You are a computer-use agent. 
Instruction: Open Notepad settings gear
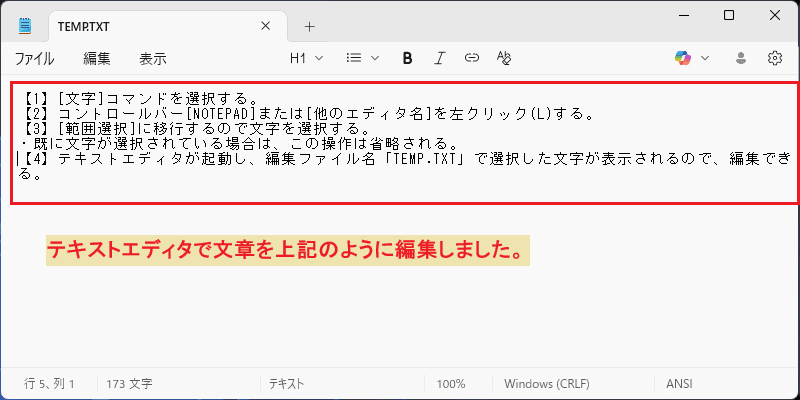pos(774,58)
